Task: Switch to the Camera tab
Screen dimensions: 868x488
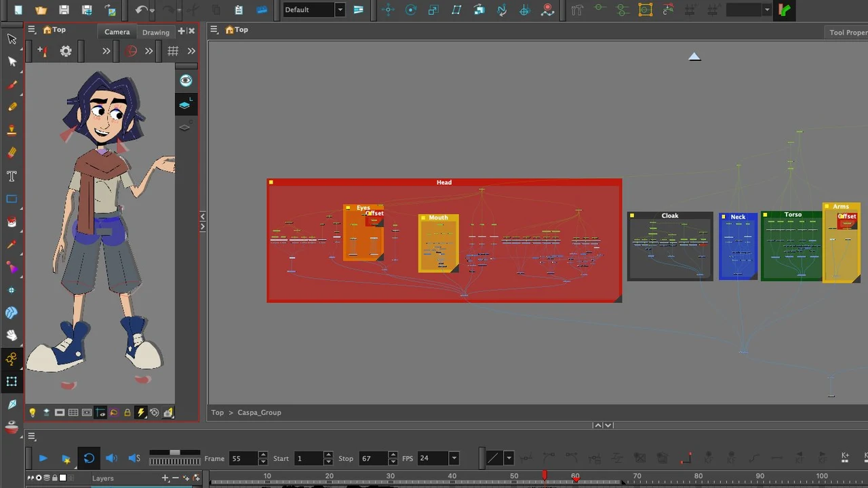Action: click(x=117, y=32)
